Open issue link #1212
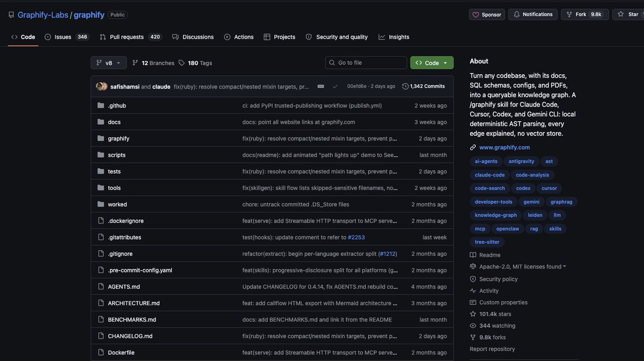This screenshot has width=644, height=361. click(x=387, y=254)
